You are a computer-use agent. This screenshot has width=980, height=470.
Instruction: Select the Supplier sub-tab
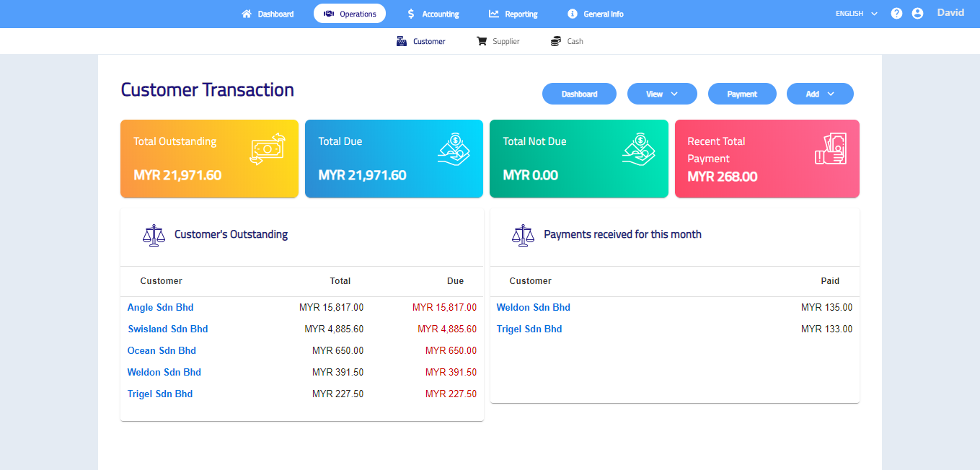(x=498, y=42)
